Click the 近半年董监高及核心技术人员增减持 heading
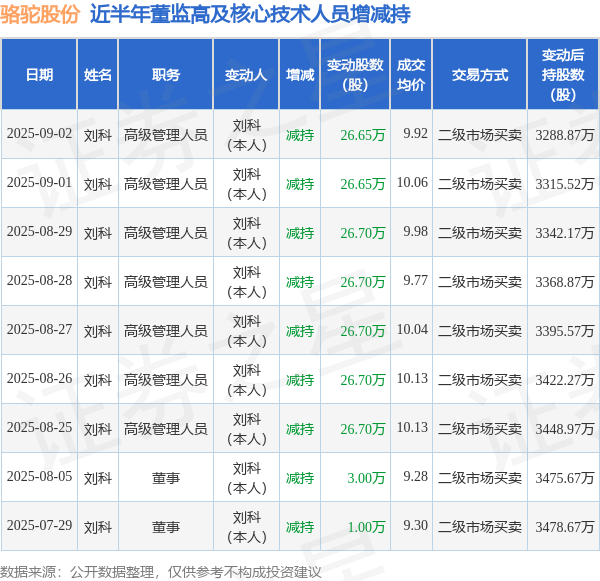The image size is (600, 581). point(250,15)
